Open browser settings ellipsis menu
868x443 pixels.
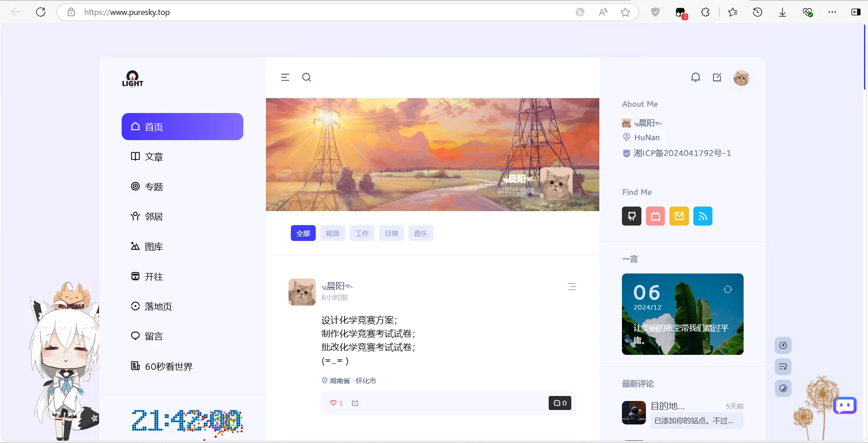tap(832, 12)
